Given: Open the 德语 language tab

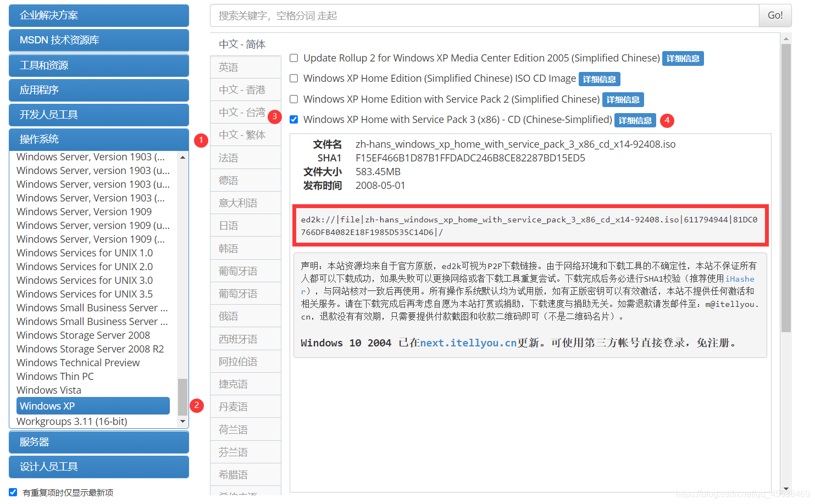Looking at the screenshot, I should point(245,180).
